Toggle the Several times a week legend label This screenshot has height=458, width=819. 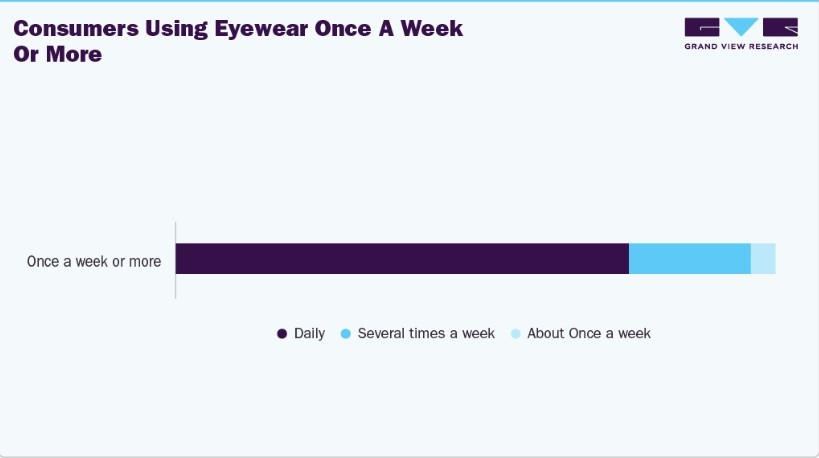pyautogui.click(x=426, y=334)
